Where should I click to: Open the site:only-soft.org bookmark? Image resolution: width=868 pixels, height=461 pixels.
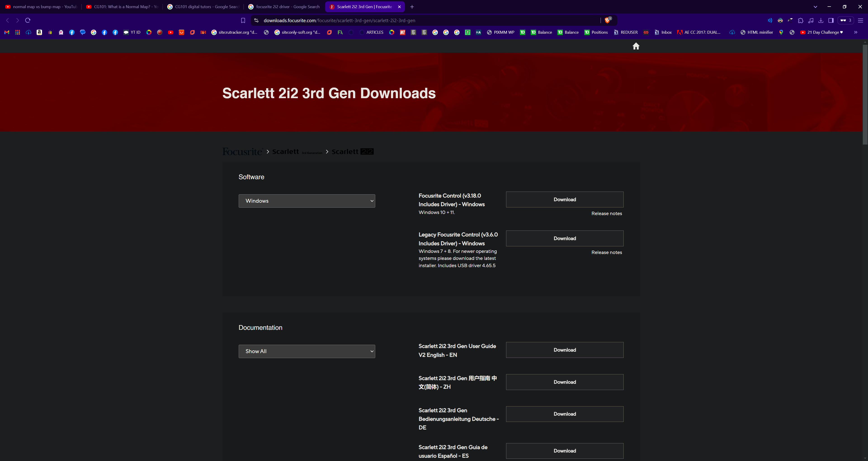tap(297, 32)
